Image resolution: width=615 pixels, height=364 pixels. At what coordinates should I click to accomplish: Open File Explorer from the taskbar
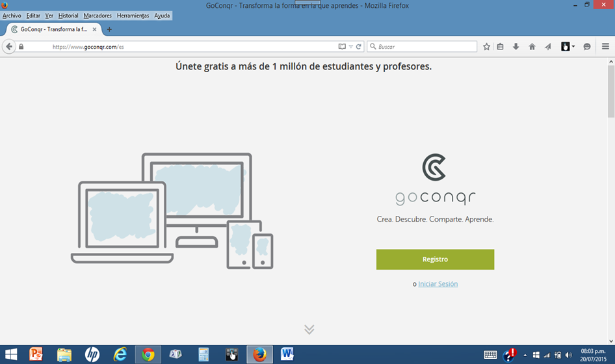pos(64,355)
